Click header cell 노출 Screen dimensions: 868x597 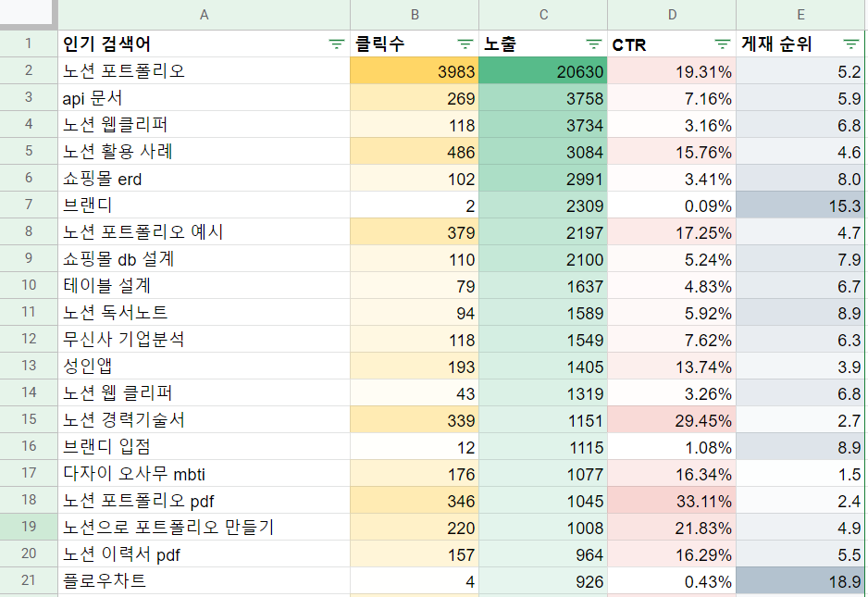coord(543,44)
